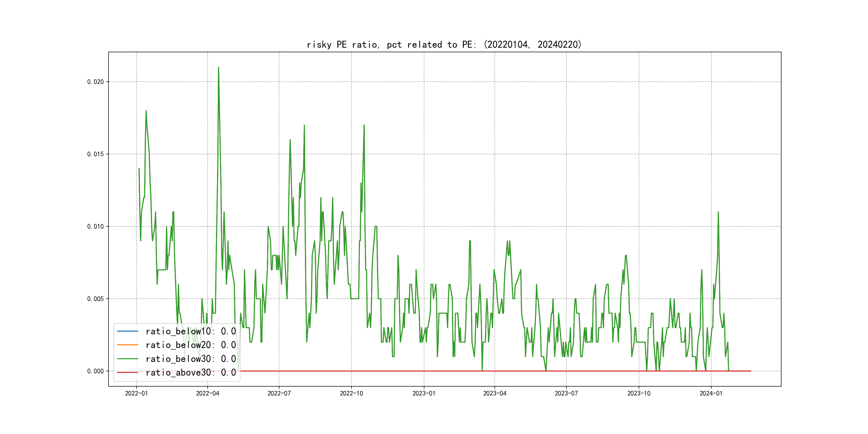868x434 pixels.
Task: Click the 2023-01 x-axis label
Action: point(424,394)
